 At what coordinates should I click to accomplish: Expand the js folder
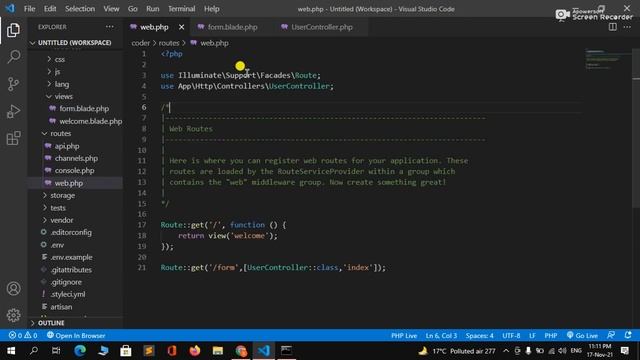click(x=57, y=71)
